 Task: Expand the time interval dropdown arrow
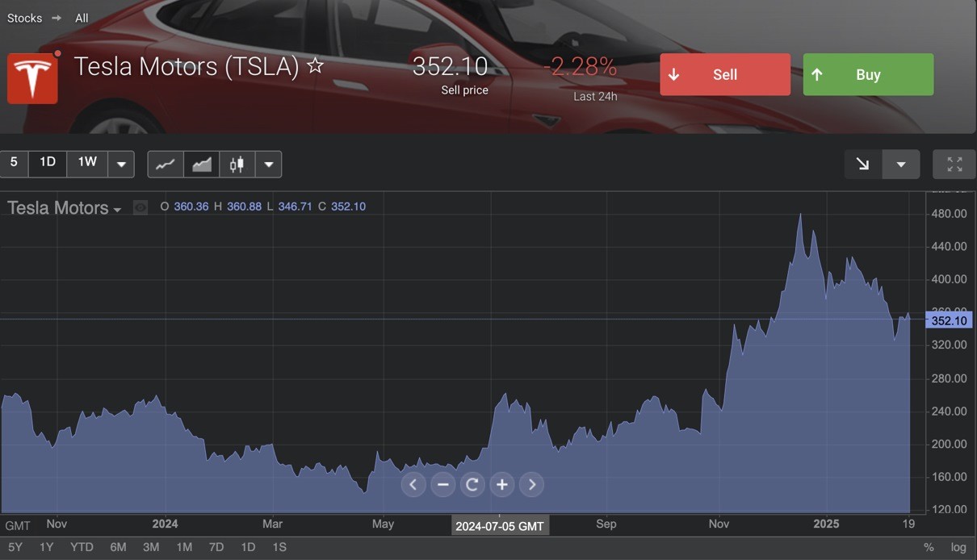(x=121, y=164)
